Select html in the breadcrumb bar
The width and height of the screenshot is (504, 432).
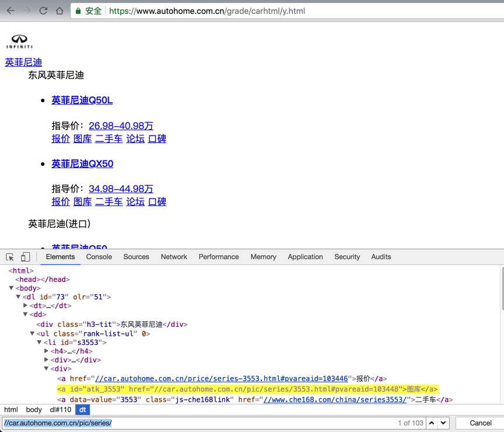coord(11,409)
